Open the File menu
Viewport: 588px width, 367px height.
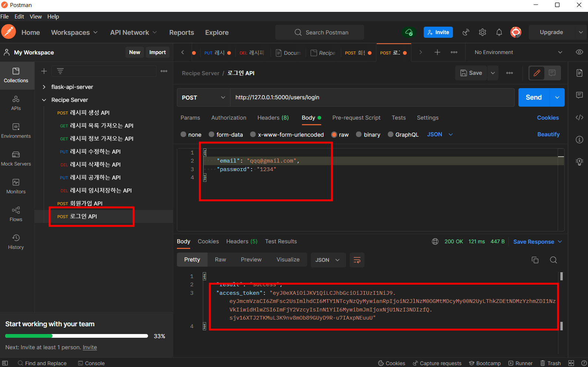pyautogui.click(x=4, y=16)
